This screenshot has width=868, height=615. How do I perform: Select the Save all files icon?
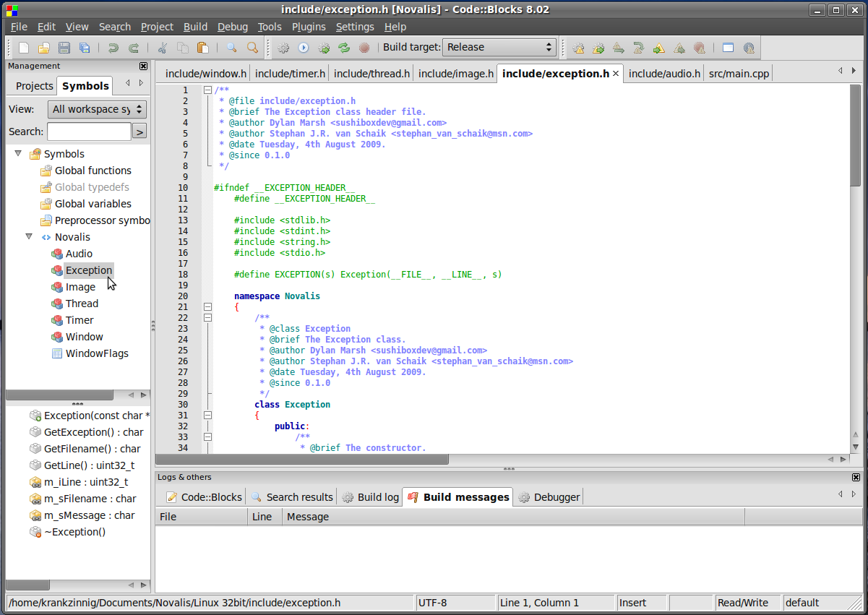click(x=85, y=47)
